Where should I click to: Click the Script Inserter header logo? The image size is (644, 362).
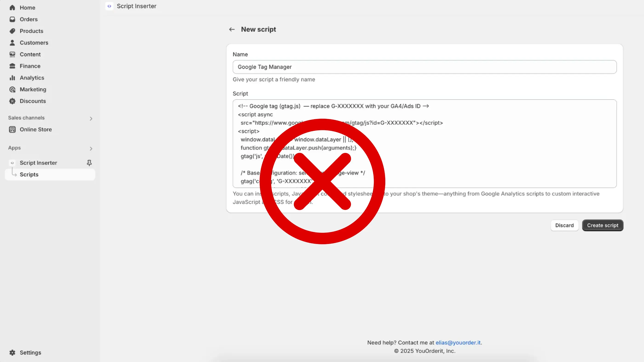click(x=109, y=6)
